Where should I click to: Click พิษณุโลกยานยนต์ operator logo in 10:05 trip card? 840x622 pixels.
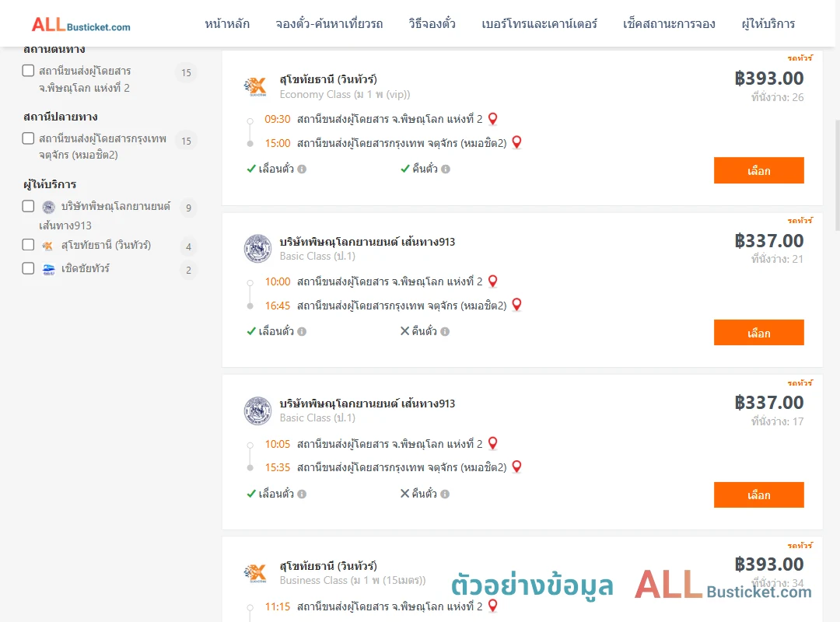257,411
